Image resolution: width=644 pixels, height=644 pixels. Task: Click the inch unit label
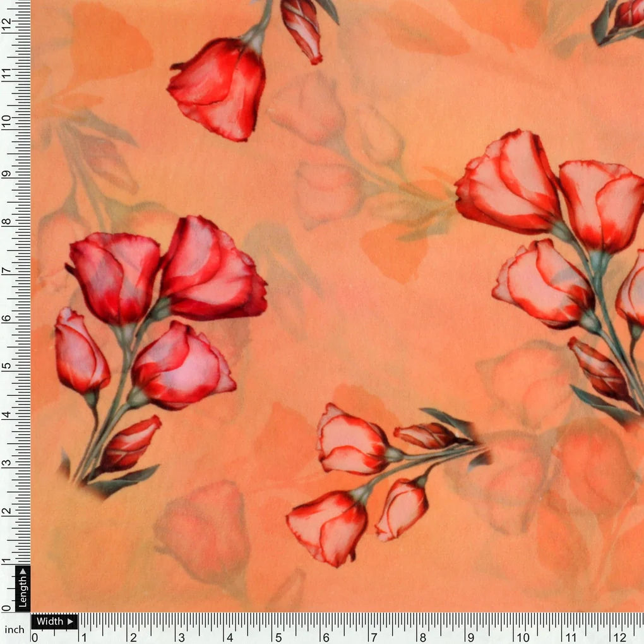(x=15, y=629)
